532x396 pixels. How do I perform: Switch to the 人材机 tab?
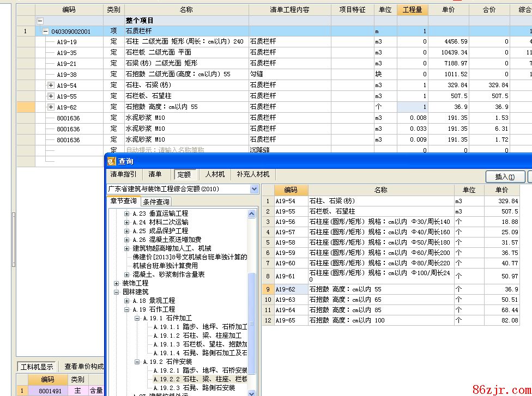coord(215,174)
